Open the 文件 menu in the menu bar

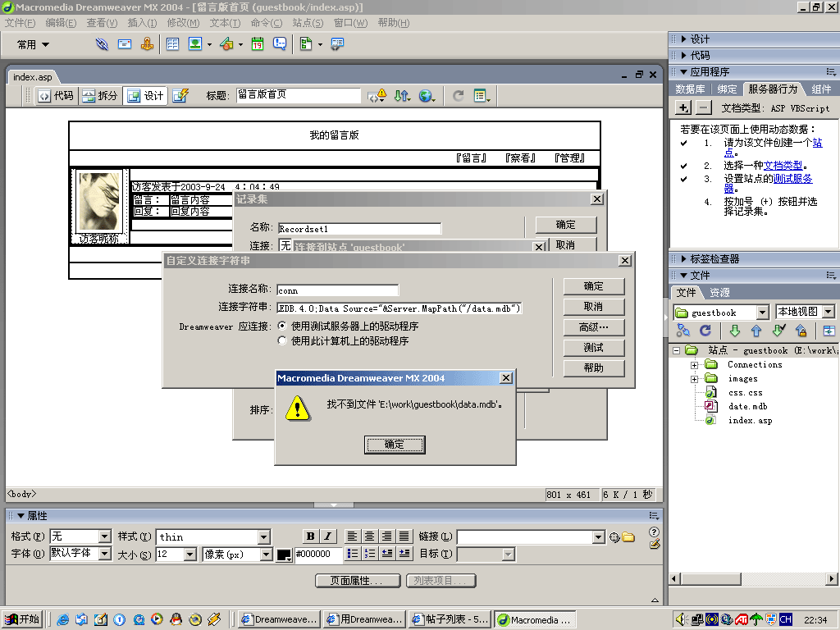pos(20,23)
